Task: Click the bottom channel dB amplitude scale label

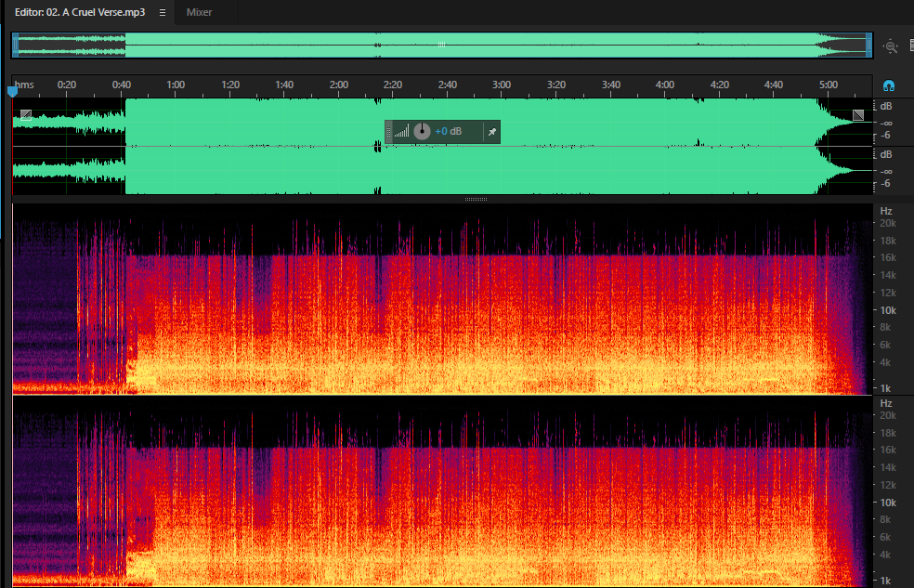Action: pyautogui.click(x=886, y=155)
